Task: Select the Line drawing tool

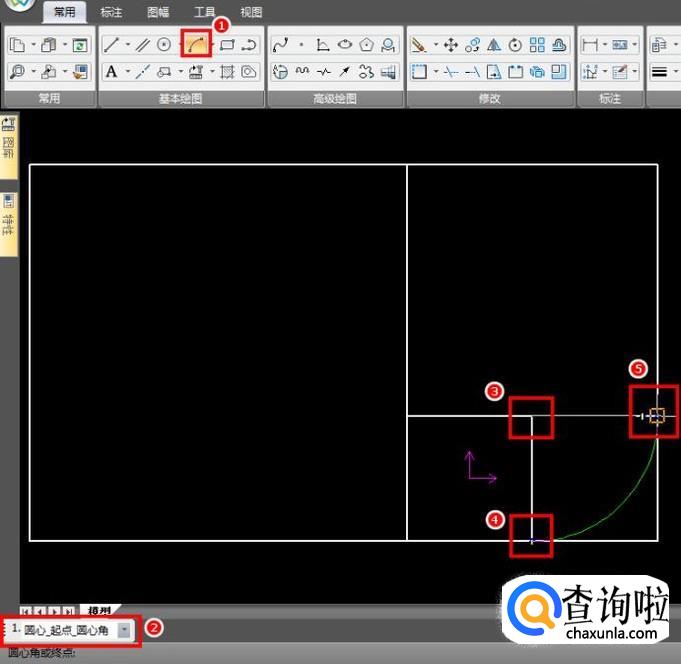Action: pyautogui.click(x=111, y=45)
